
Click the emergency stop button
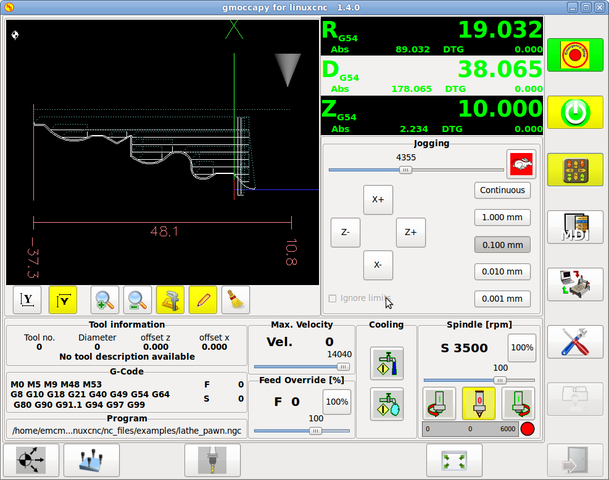tap(575, 55)
